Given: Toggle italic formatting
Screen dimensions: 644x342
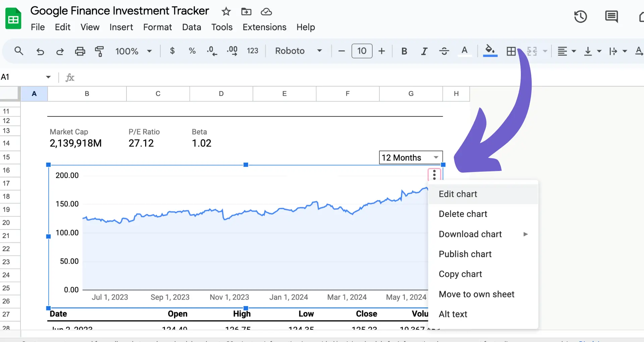Looking at the screenshot, I should pos(424,51).
